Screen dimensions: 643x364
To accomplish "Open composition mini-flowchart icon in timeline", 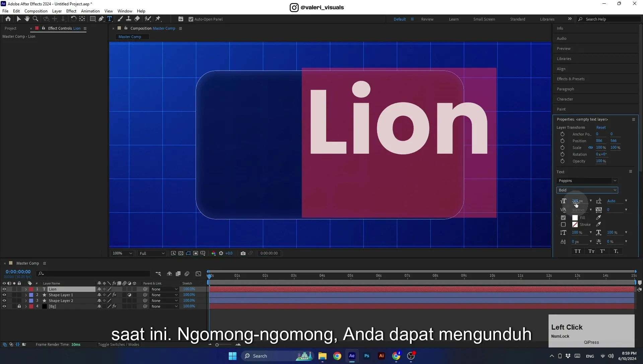I will pyautogui.click(x=158, y=274).
